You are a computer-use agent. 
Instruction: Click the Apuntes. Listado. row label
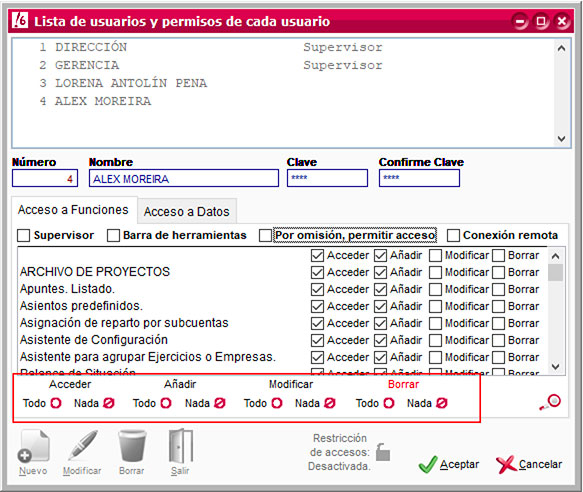click(67, 289)
